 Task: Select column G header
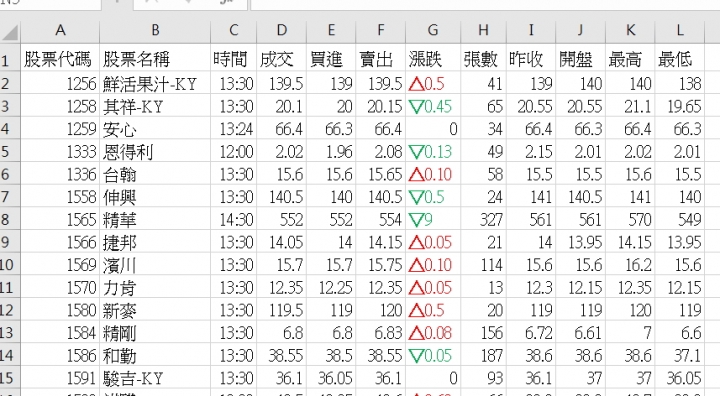coord(433,31)
